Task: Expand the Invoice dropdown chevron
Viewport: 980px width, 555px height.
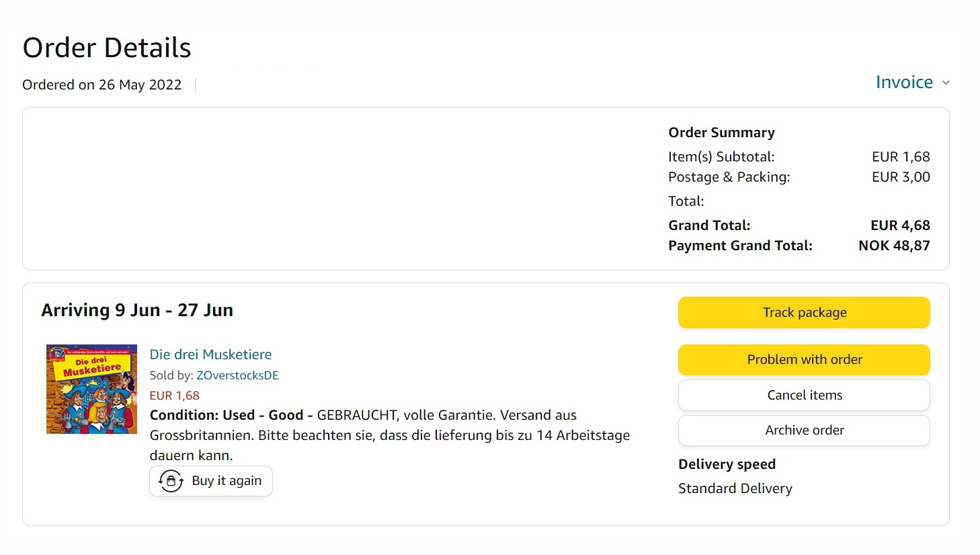Action: (x=946, y=83)
